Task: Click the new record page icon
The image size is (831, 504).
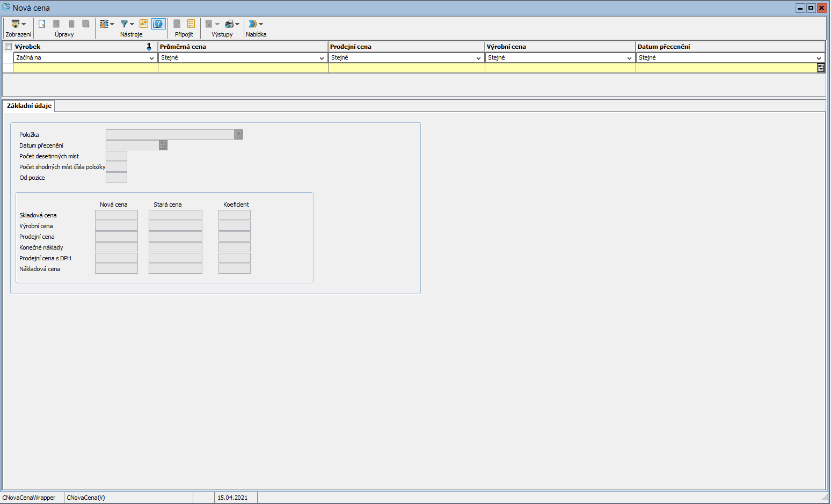Action: click(42, 24)
